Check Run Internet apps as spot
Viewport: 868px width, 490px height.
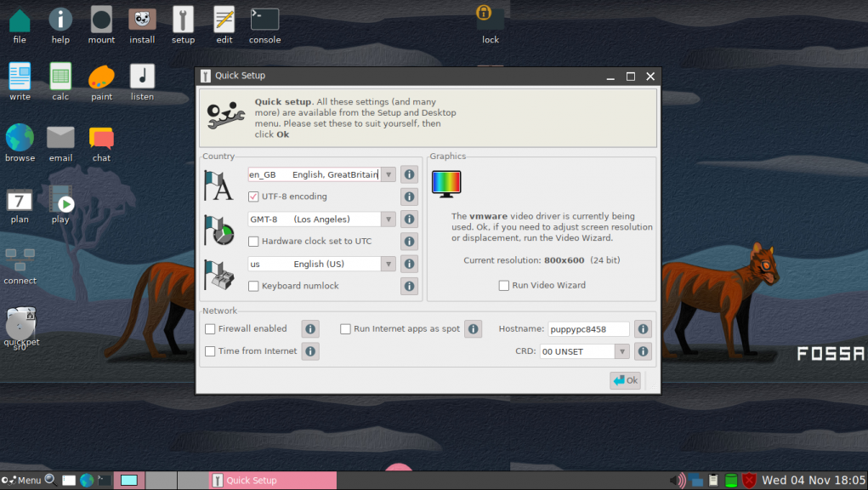click(x=345, y=329)
